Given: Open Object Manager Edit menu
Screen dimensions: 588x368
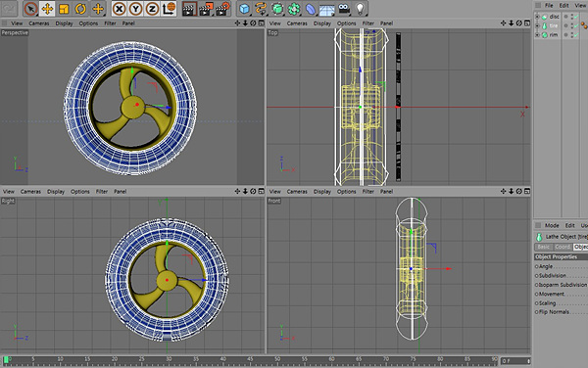Looking at the screenshot, I should (564, 5).
